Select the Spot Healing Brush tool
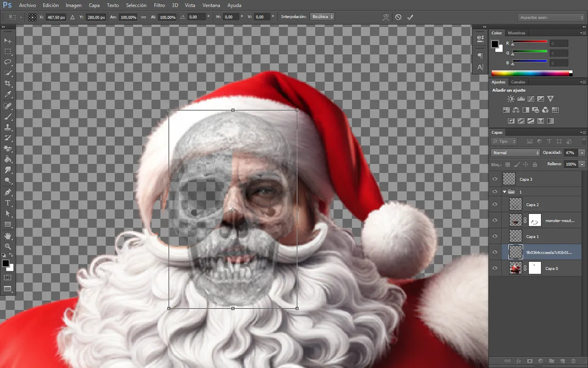Viewport: 588px width, 368px height. [8, 106]
